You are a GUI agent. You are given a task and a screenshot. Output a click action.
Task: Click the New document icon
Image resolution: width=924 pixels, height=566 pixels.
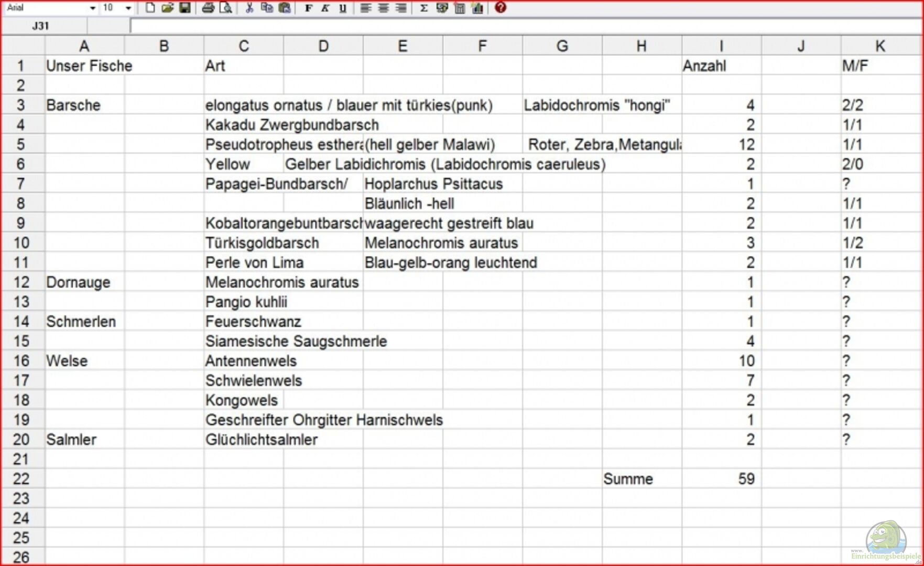150,8
